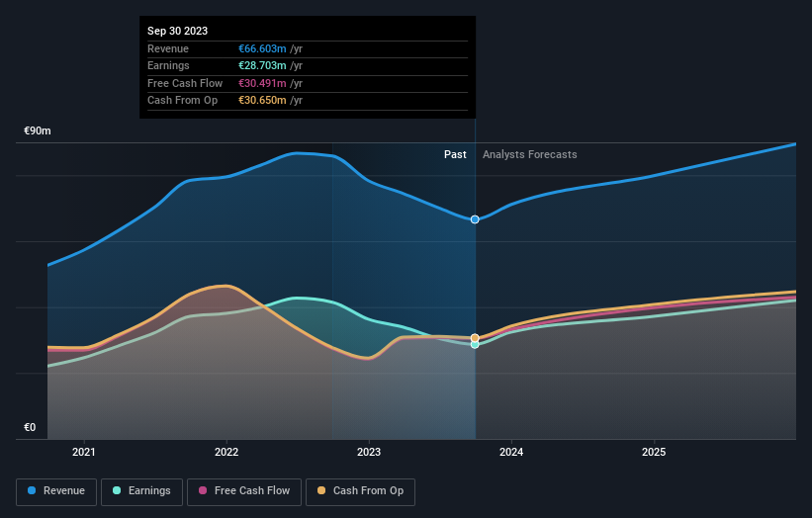The width and height of the screenshot is (812, 518).
Task: Click the 2022 x-axis label
Action: pos(226,452)
